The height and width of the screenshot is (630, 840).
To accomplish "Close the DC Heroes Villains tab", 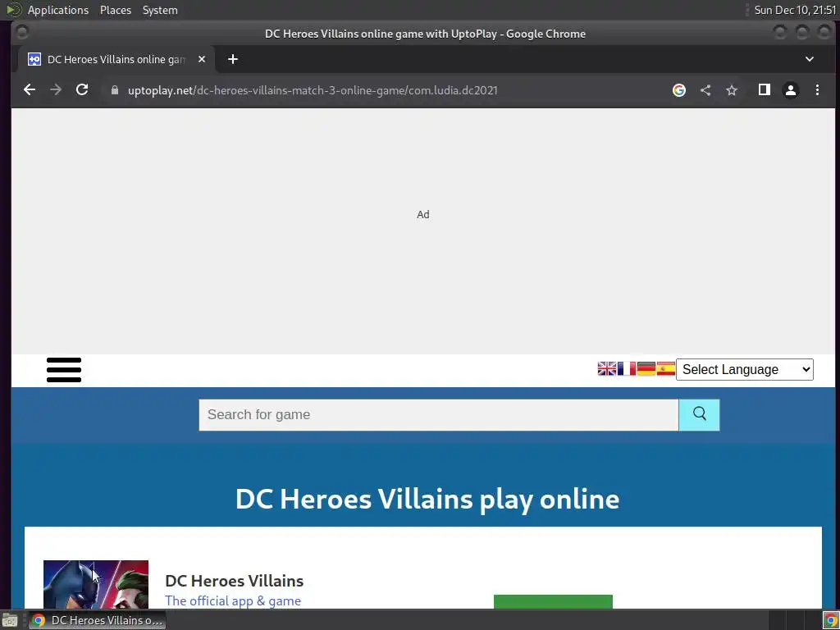I will click(202, 59).
